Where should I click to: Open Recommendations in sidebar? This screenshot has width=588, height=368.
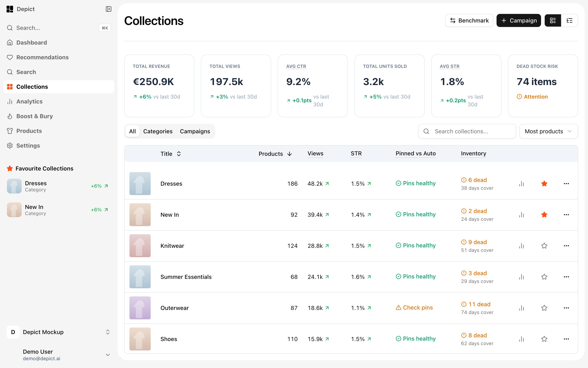tap(59, 57)
